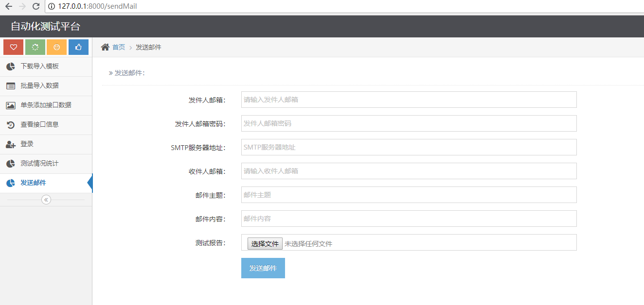
Task: Click the red heart shortcut button
Action: [x=14, y=47]
